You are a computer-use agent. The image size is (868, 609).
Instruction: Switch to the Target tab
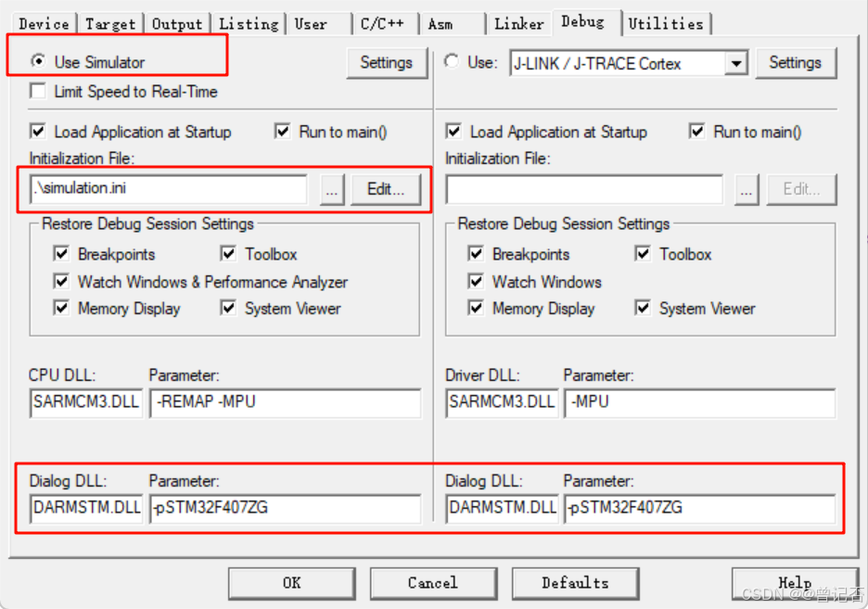pyautogui.click(x=110, y=24)
